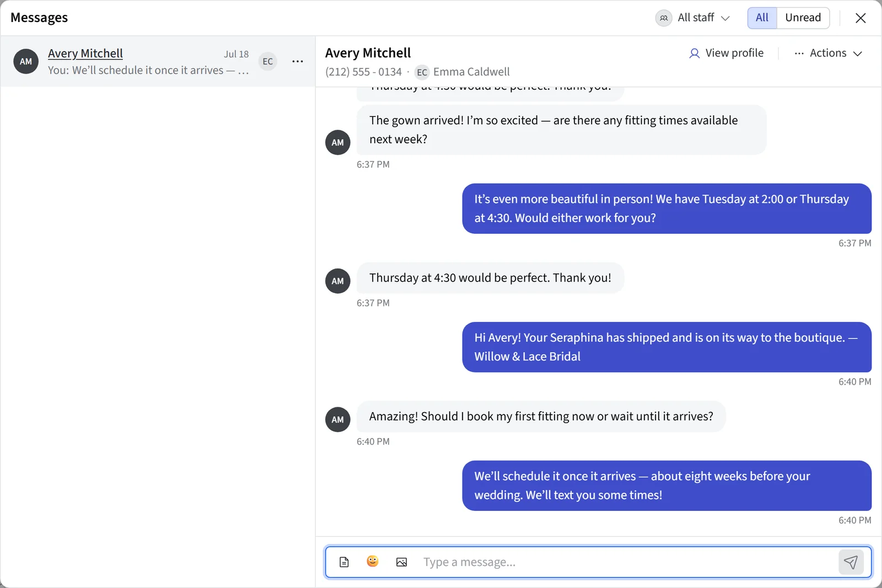This screenshot has height=588, width=882.
Task: Click the Jul 18 date in the conversation list
Action: coord(236,54)
